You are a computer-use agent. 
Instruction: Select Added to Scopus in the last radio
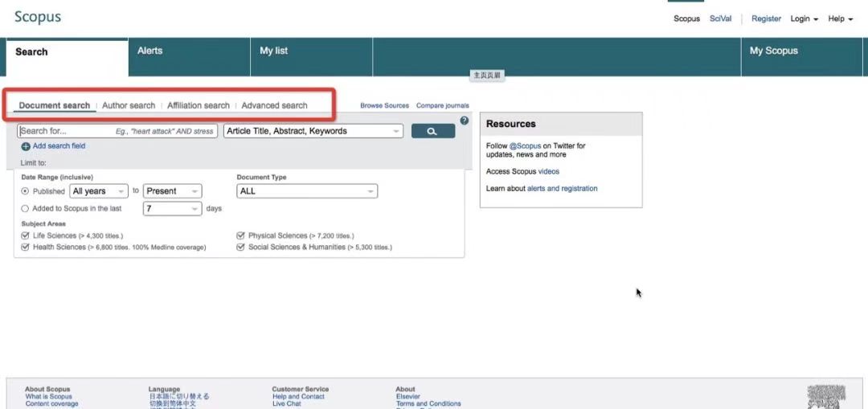(x=25, y=209)
